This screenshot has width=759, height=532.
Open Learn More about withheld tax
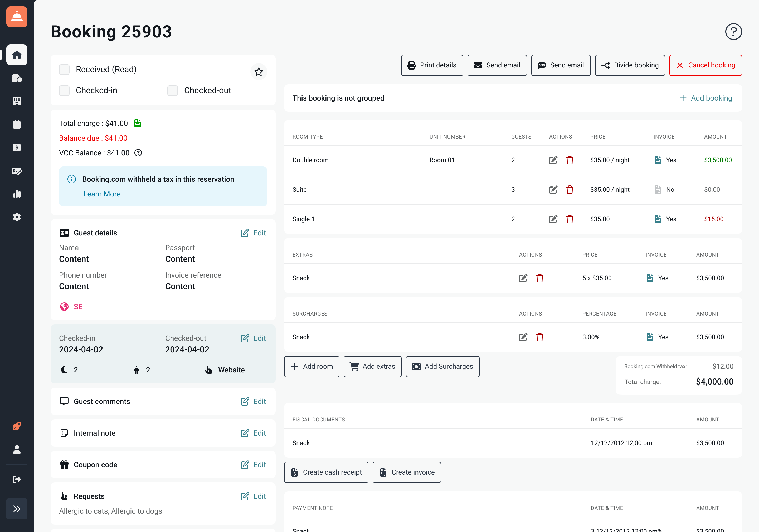click(x=102, y=194)
